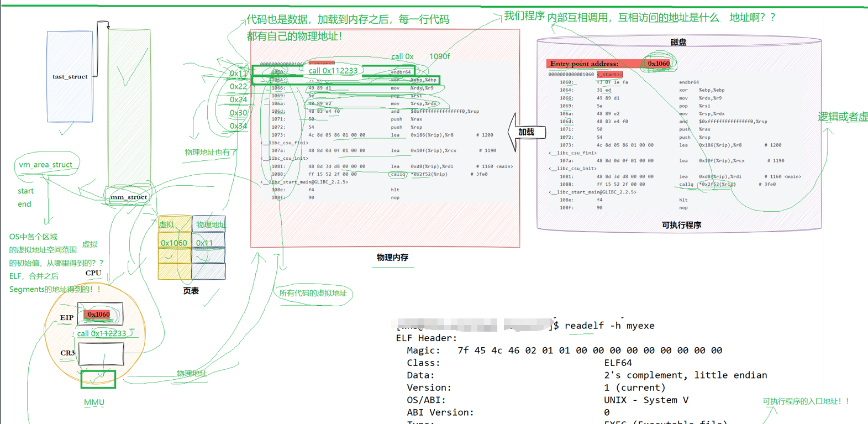This screenshot has height=424, width=868.
Task: Select the CR3 register label
Action: pyautogui.click(x=67, y=353)
